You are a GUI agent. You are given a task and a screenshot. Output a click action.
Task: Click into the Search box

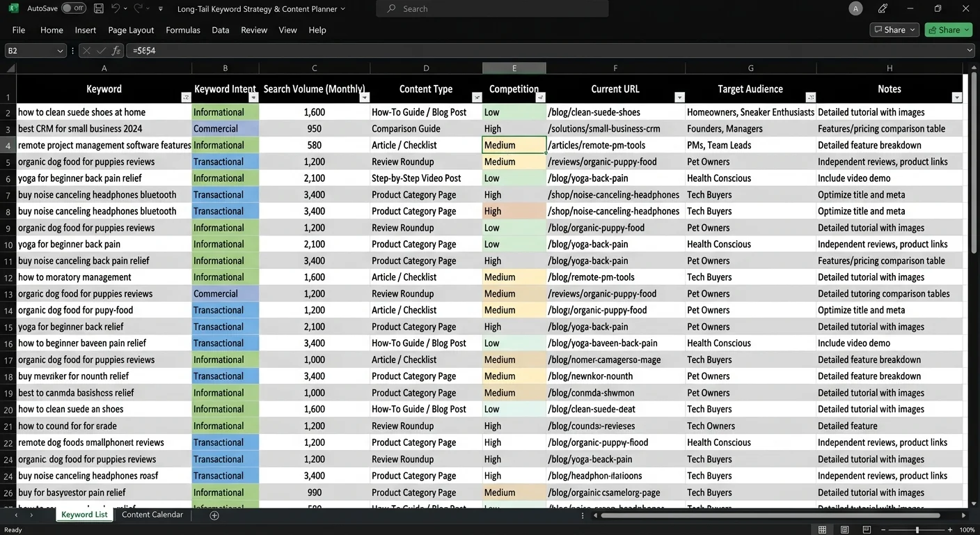pos(492,8)
